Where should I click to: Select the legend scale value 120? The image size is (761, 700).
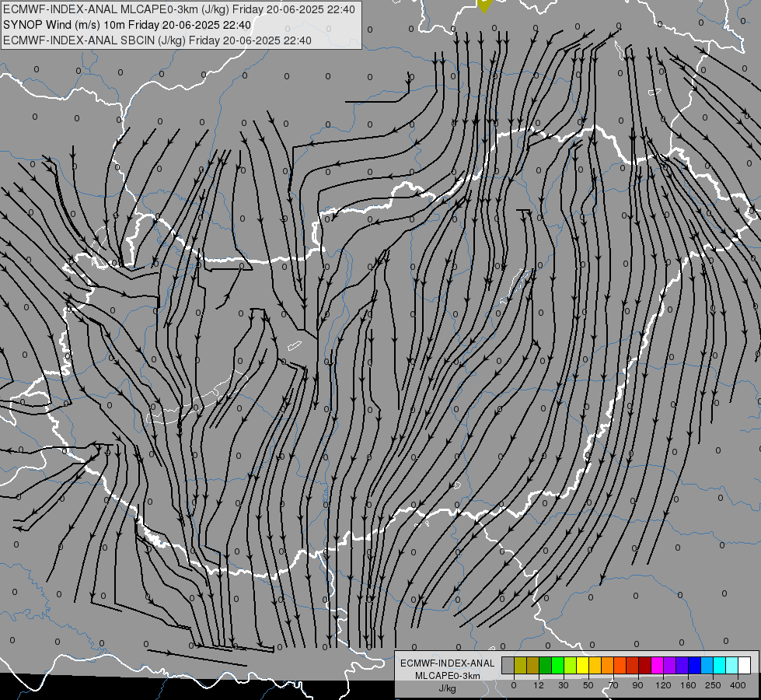pyautogui.click(x=664, y=685)
